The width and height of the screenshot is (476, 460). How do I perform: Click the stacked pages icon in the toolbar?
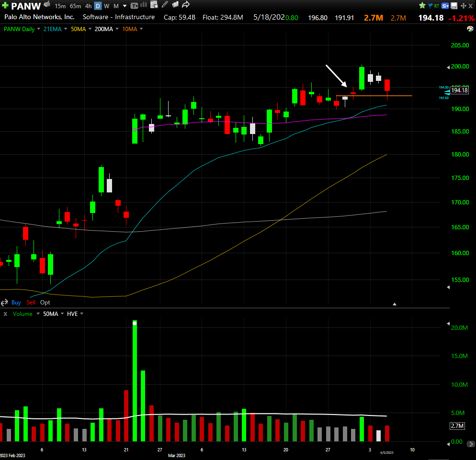click(175, 5)
